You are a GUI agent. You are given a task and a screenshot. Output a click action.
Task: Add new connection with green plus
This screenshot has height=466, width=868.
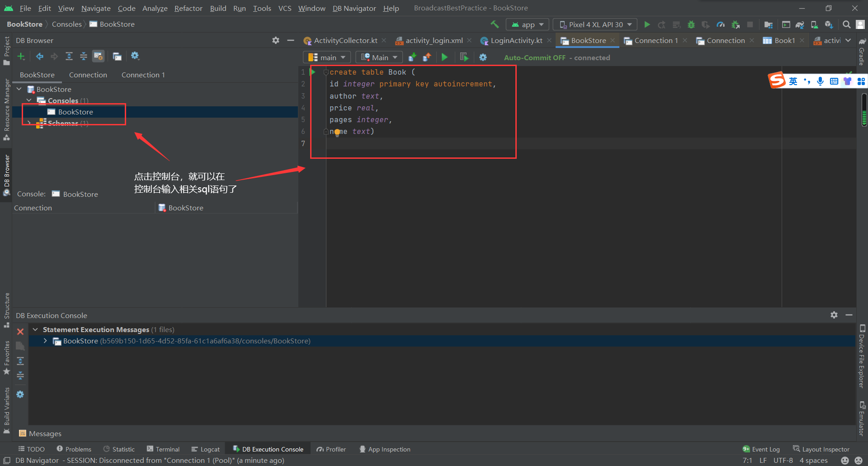pos(21,57)
